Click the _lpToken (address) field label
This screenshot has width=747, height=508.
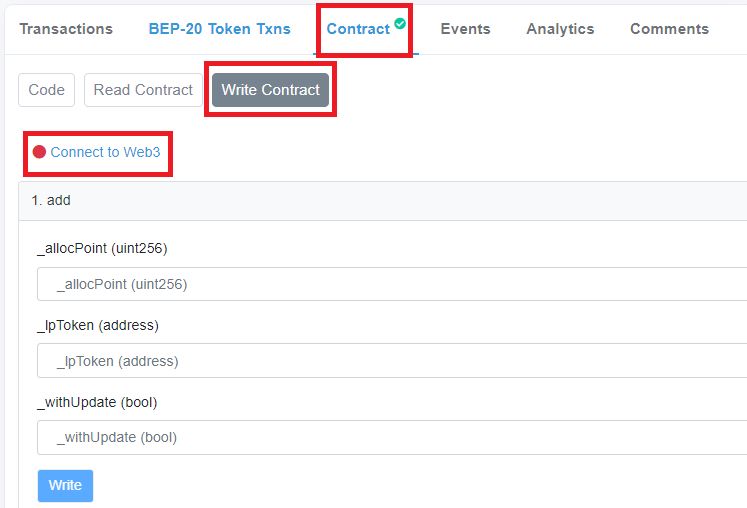pyautogui.click(x=98, y=325)
